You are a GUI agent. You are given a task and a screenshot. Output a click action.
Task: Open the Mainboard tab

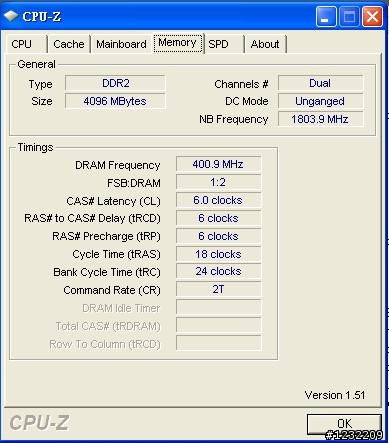pos(121,44)
